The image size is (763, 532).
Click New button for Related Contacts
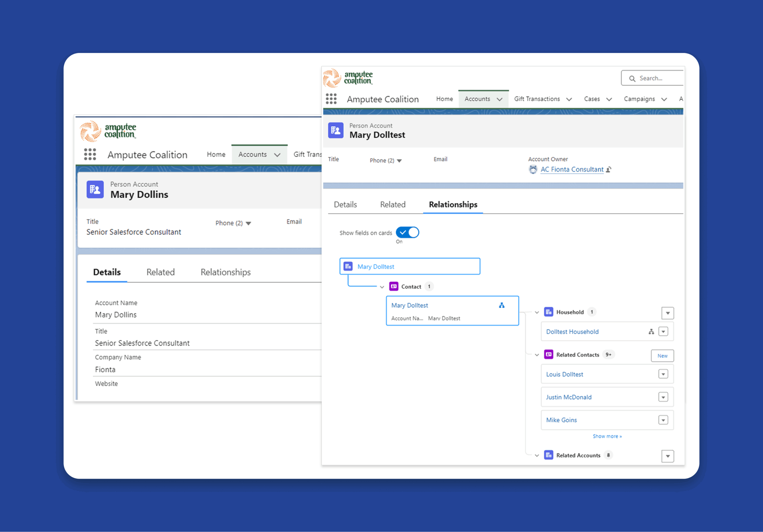662,356
